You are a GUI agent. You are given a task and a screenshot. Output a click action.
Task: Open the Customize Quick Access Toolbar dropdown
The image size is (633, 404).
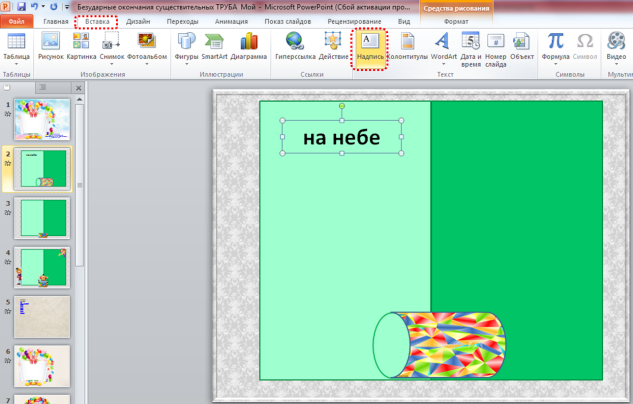pos(67,7)
